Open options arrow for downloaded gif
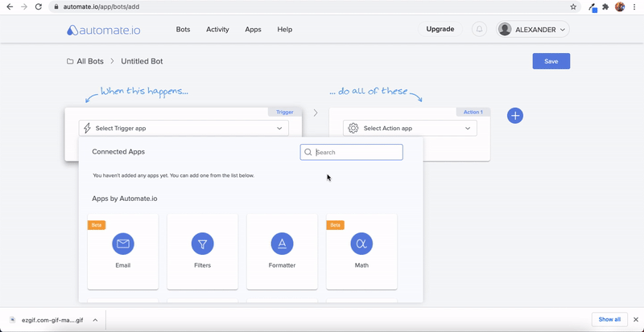Image resolution: width=644 pixels, height=332 pixels. [95, 320]
